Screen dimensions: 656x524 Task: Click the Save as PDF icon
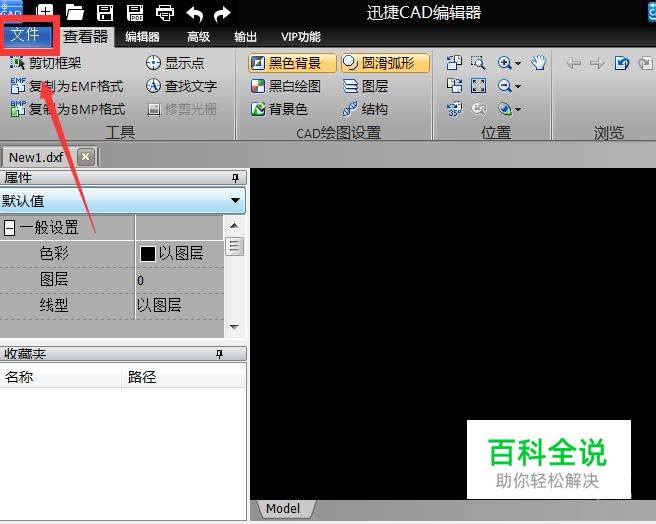(x=135, y=13)
